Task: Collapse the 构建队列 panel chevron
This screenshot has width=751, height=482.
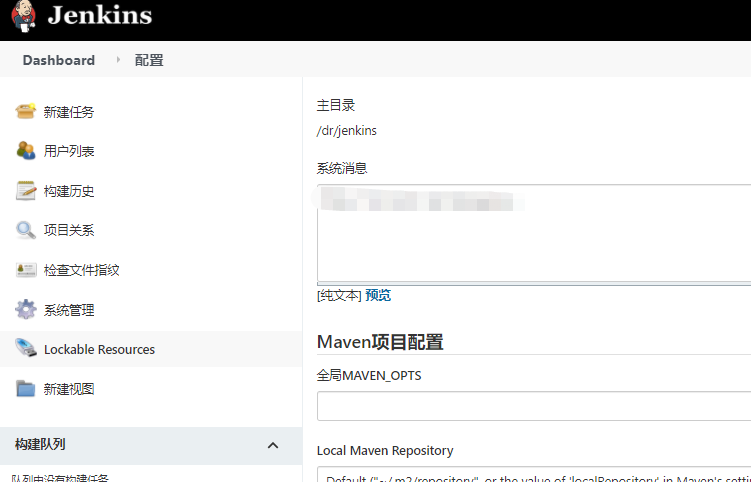Action: [x=273, y=445]
